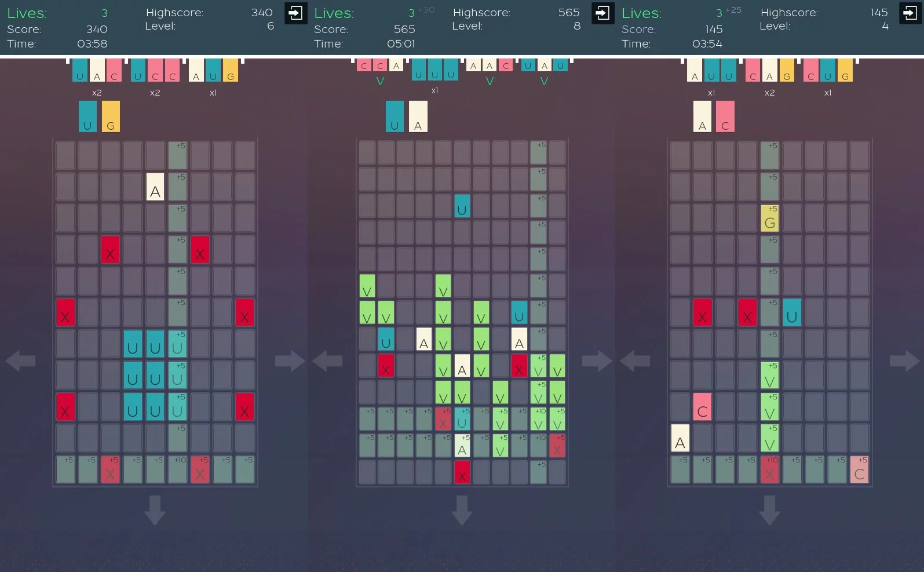Move right on the level 4 board

pos(904,361)
